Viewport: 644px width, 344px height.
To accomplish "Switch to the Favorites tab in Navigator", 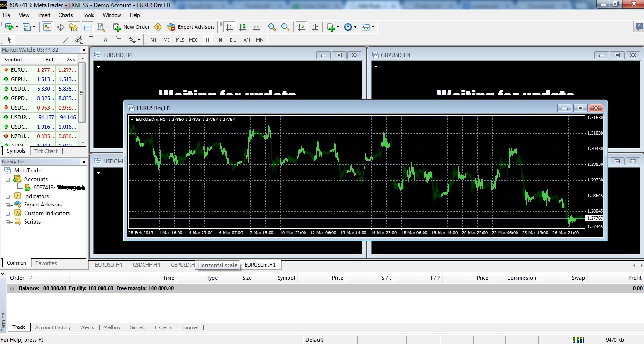I will (46, 263).
